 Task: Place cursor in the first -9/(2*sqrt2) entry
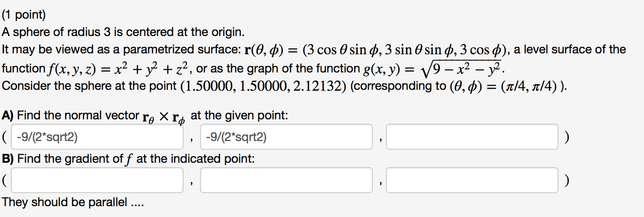(x=98, y=137)
